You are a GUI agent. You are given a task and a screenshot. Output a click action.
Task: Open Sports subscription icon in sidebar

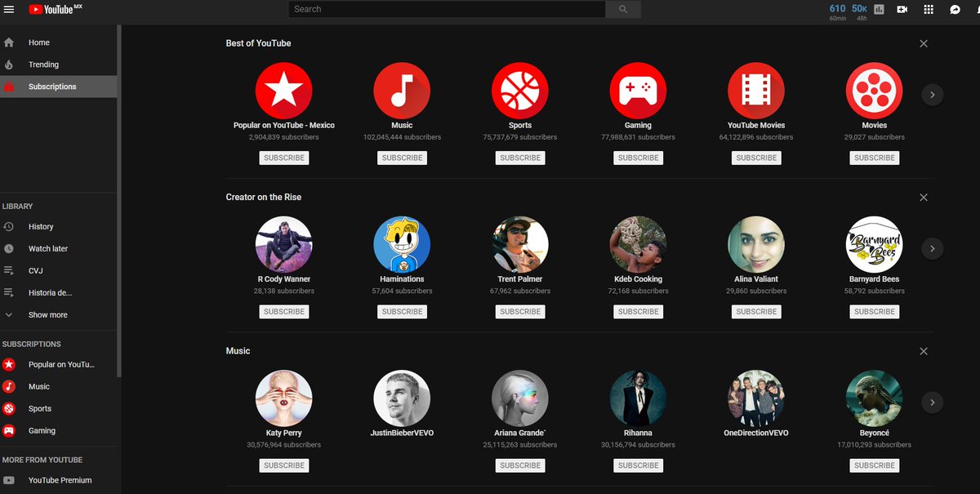[x=9, y=408]
